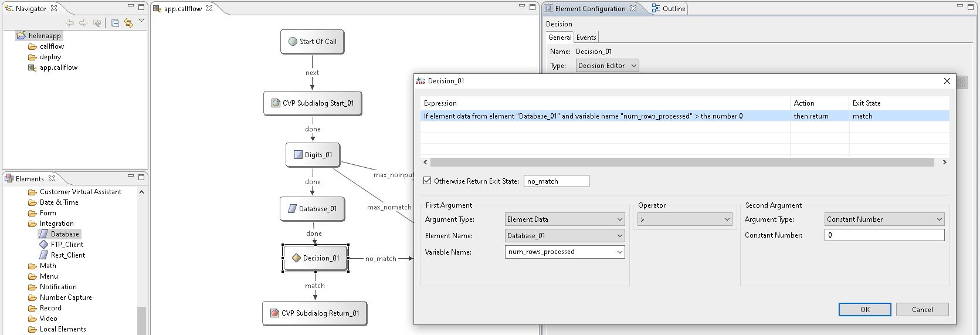
Task: Pick the FTP_Client element from palette
Action: 66,245
